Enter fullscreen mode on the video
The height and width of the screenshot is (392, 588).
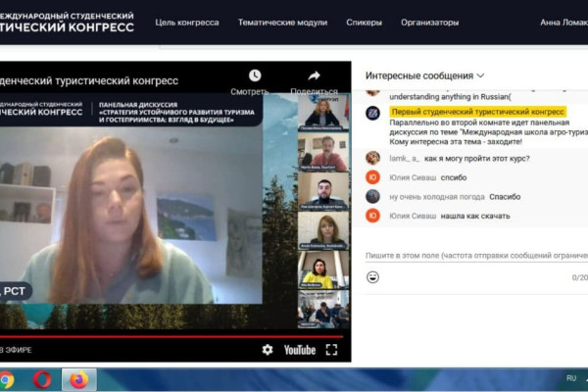coord(331,349)
